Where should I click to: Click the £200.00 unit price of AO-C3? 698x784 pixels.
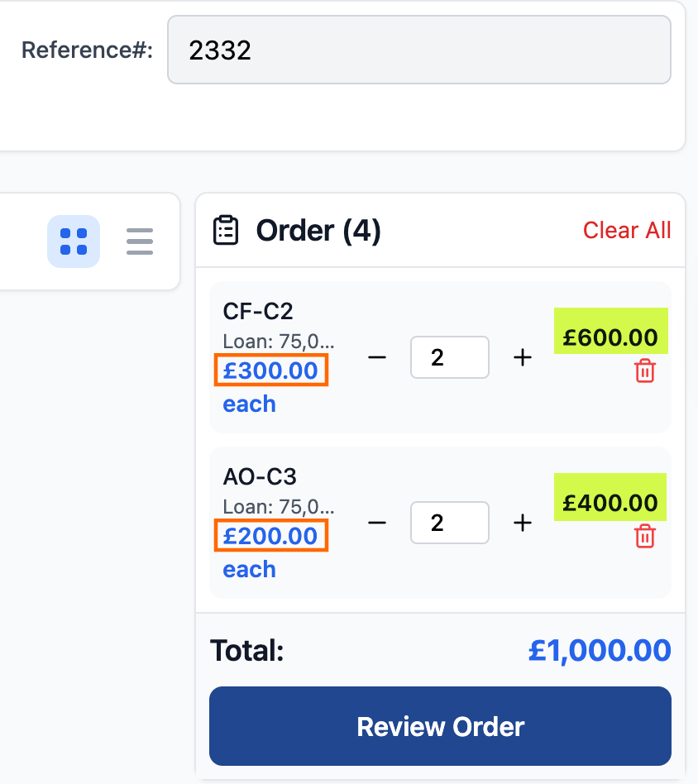click(271, 536)
